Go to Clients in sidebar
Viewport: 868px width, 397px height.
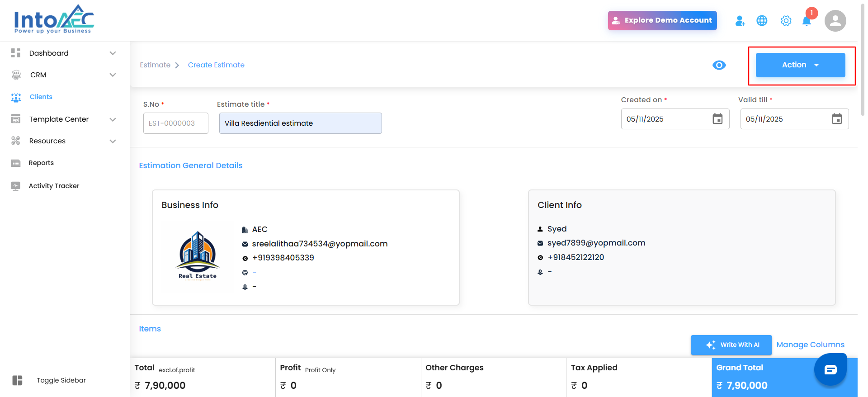point(41,97)
